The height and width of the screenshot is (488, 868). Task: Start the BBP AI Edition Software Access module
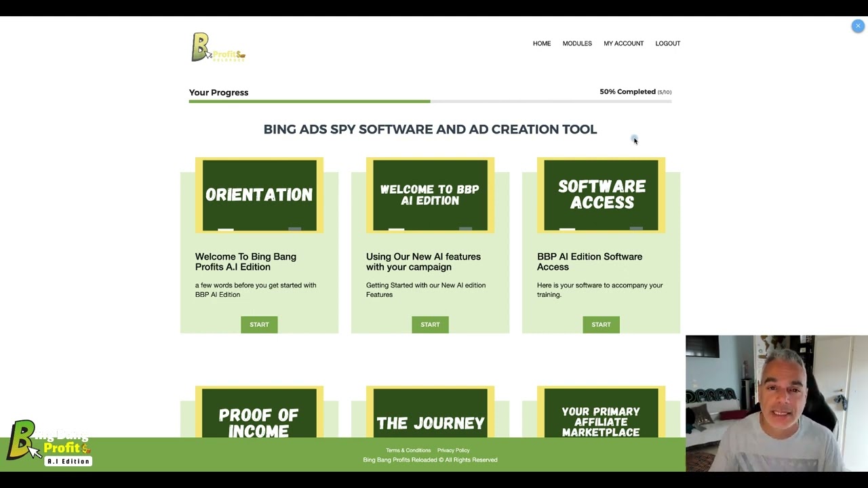pyautogui.click(x=601, y=325)
